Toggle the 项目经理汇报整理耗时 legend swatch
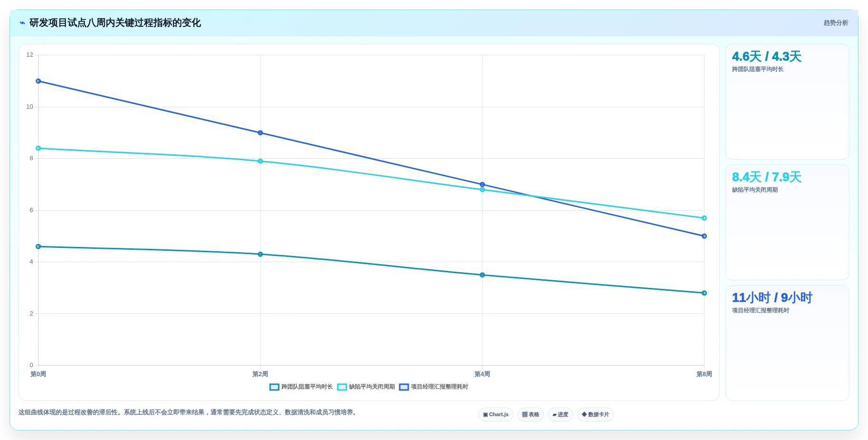This screenshot has width=868, height=440. [x=404, y=387]
